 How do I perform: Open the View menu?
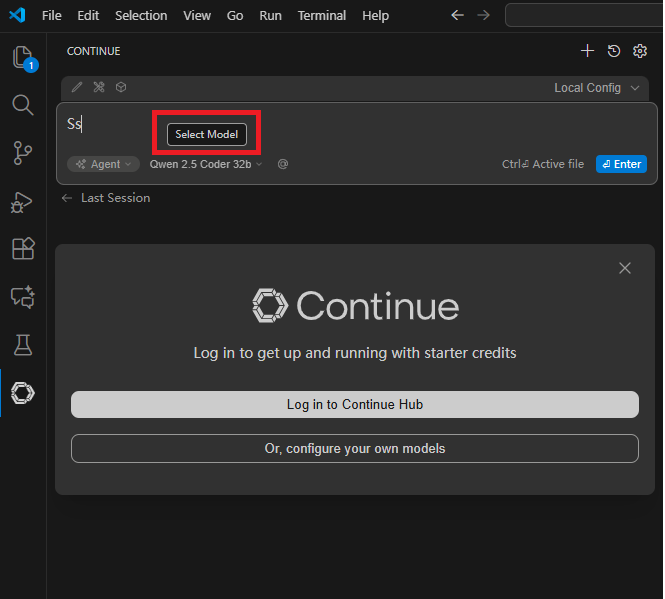coord(197,16)
